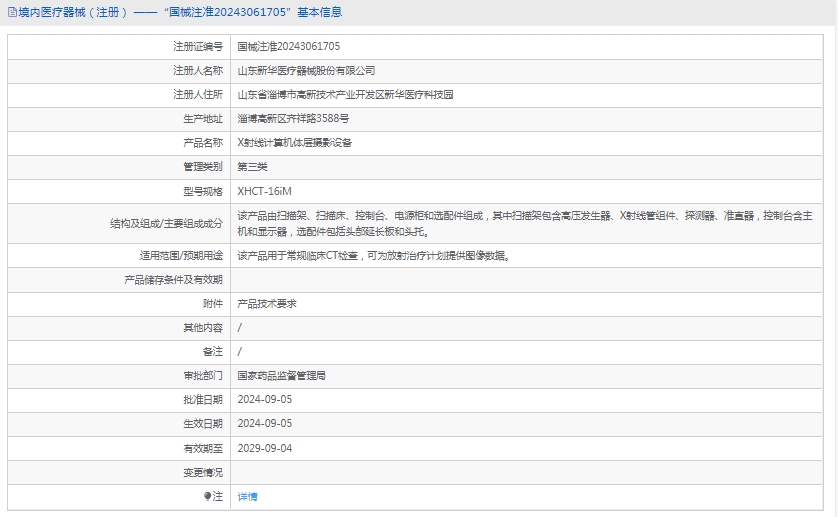
Task: Click the attachment value 产品技术要求
Action: click(267, 303)
